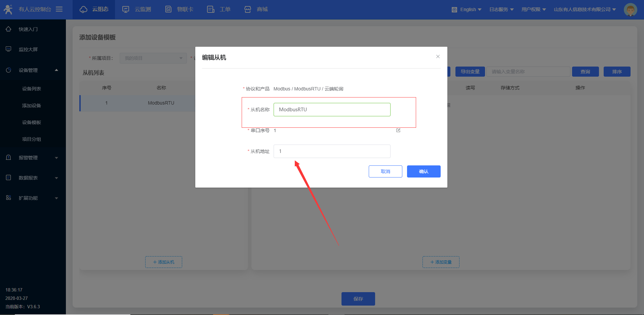Screen dimensions: 644x315
Task: Open the 用户权限 dropdown menu
Action: [x=533, y=9]
